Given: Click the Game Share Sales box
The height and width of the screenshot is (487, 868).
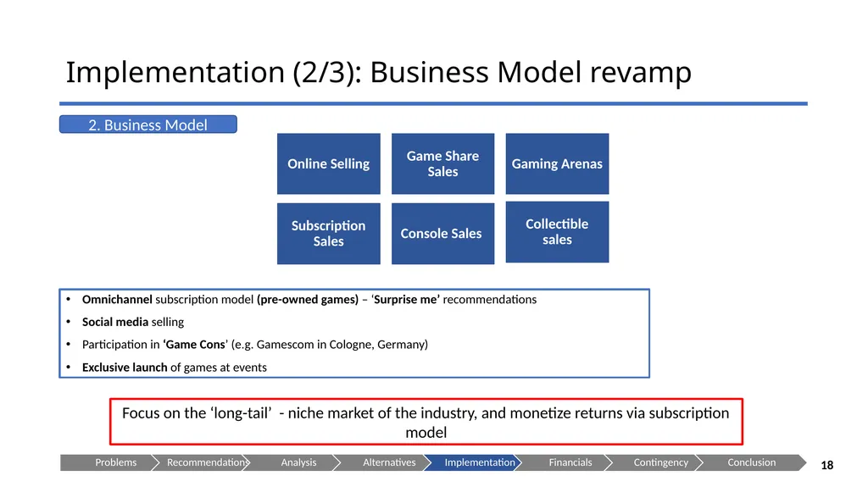Looking at the screenshot, I should pos(442,163).
